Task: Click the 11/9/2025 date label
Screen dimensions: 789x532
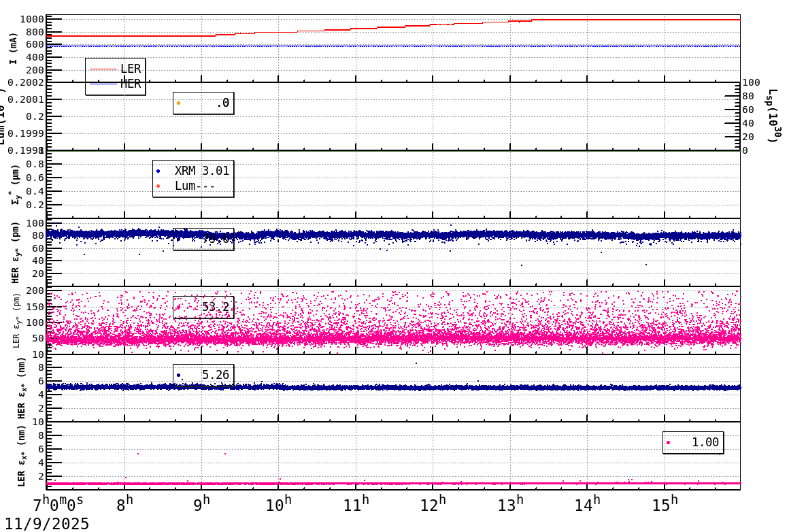Action: point(47,523)
